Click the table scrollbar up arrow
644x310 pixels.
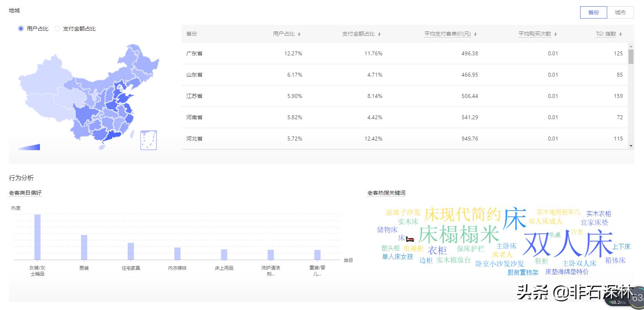coord(631,46)
